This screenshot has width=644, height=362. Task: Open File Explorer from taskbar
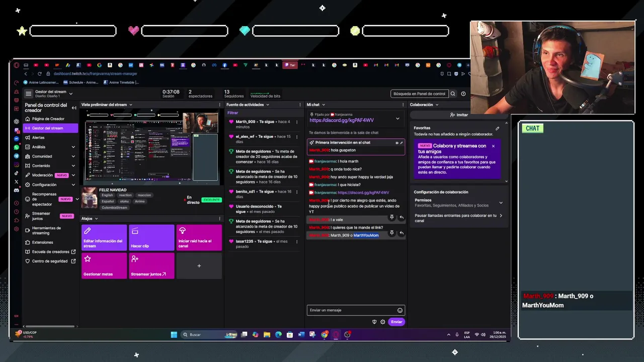[267, 334]
